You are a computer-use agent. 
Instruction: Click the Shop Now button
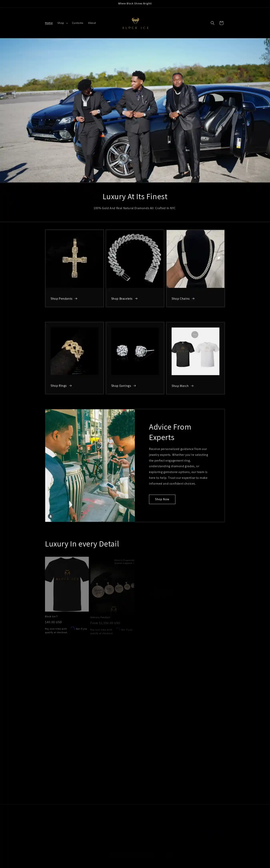[x=162, y=499]
